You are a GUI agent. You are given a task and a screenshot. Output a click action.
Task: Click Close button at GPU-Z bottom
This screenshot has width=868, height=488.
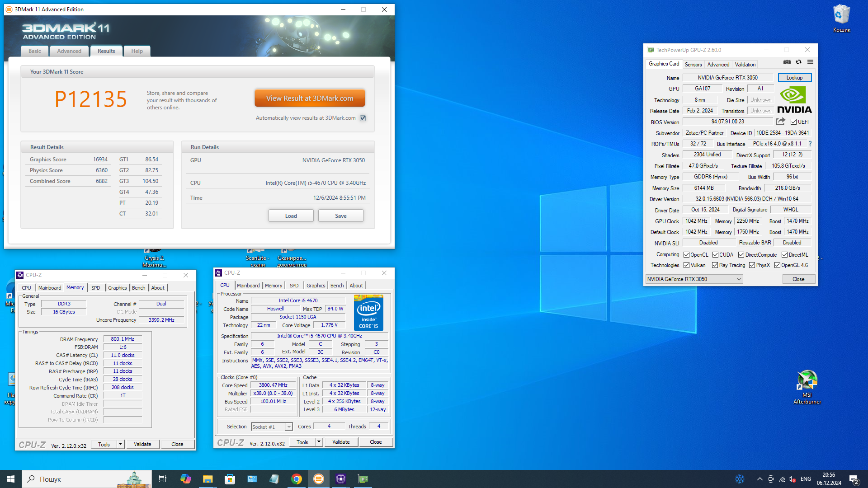pyautogui.click(x=798, y=279)
